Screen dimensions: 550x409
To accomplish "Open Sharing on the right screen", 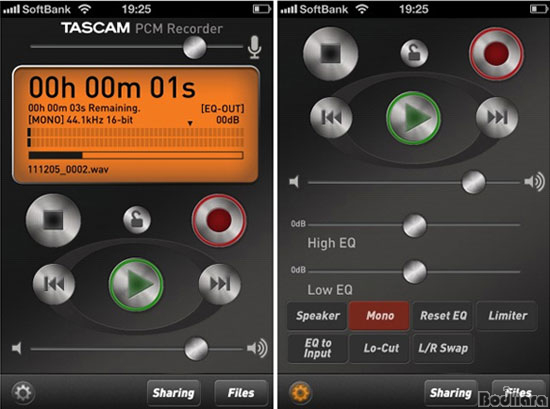I will [x=451, y=393].
